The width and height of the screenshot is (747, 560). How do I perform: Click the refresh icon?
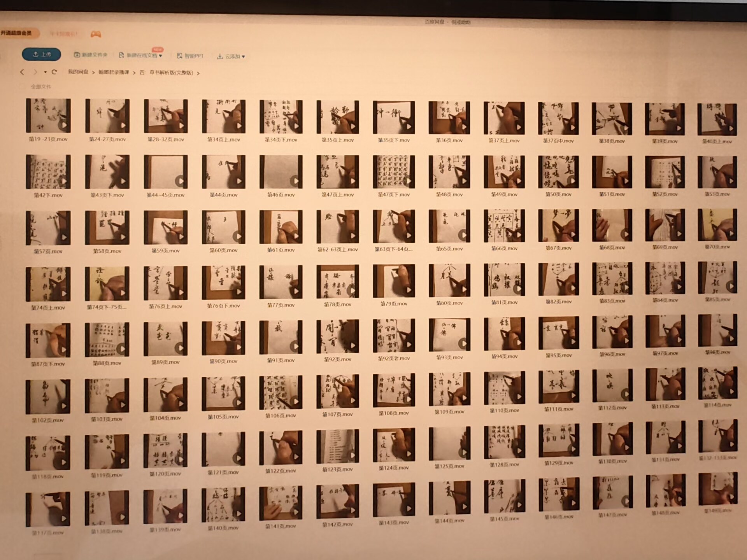pyautogui.click(x=54, y=72)
